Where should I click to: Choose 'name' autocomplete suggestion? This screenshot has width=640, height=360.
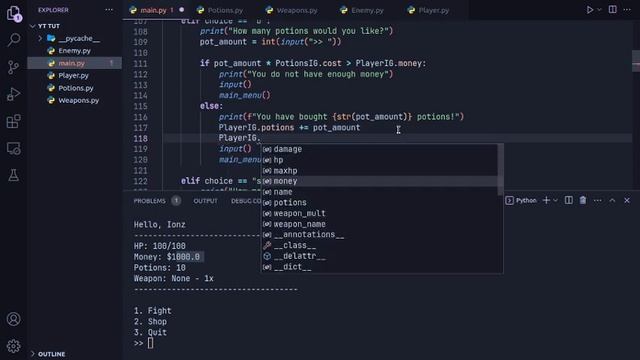pos(379,192)
